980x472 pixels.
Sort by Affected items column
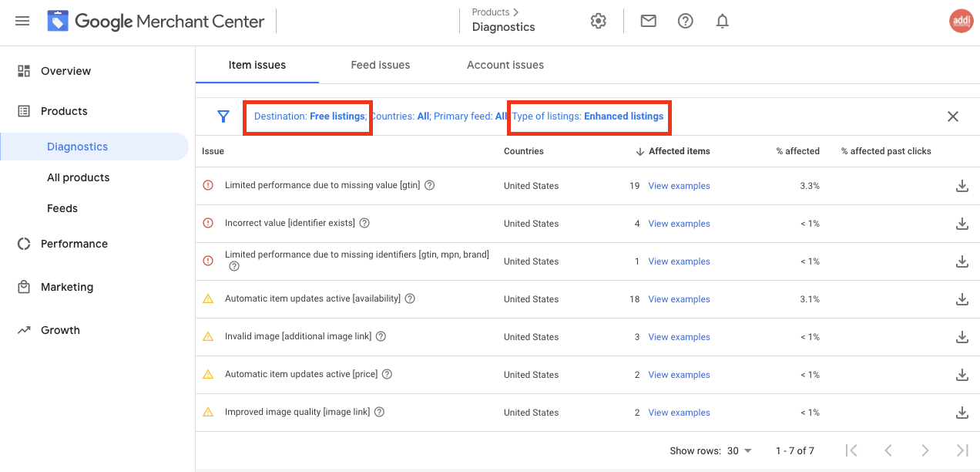673,151
